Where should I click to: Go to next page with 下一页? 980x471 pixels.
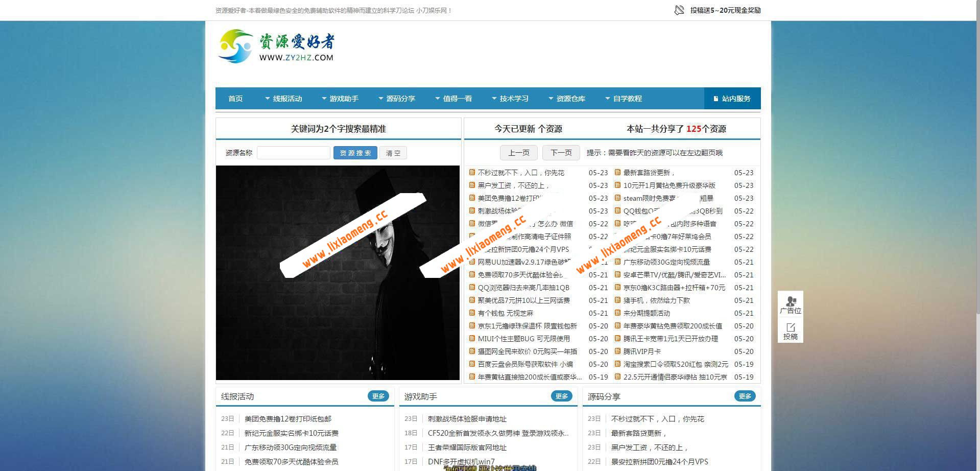(561, 153)
